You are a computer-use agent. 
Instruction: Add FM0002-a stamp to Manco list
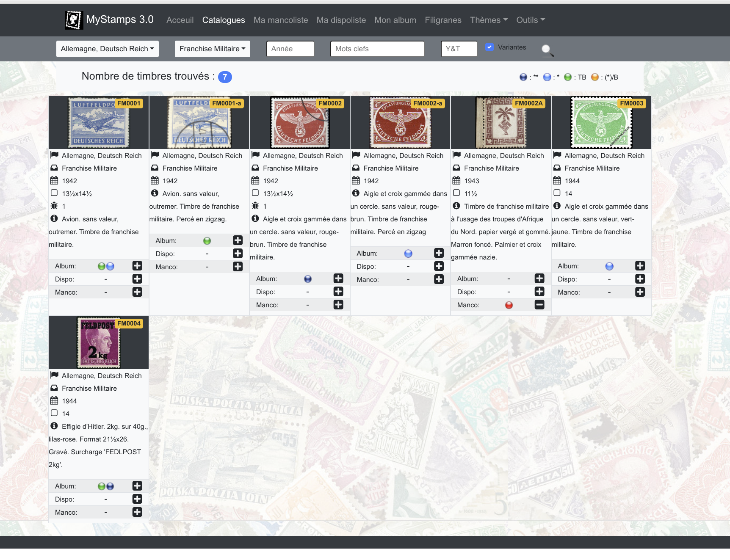[439, 279]
